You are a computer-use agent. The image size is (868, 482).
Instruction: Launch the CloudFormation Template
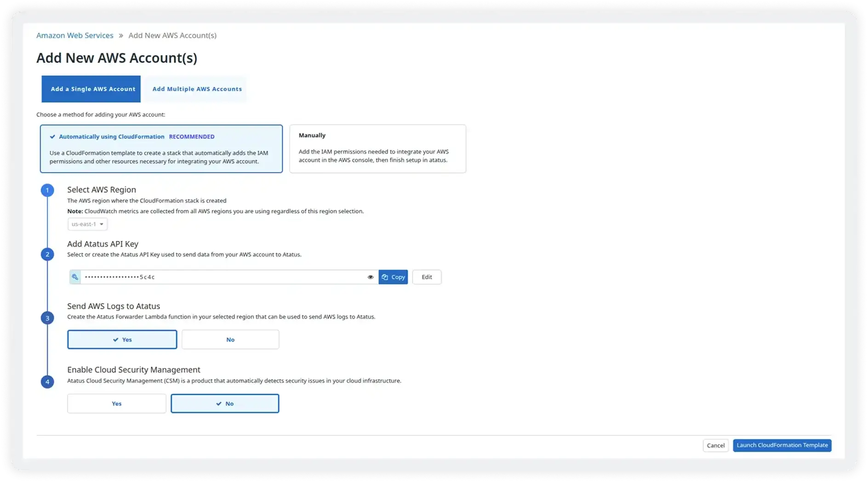(782, 445)
